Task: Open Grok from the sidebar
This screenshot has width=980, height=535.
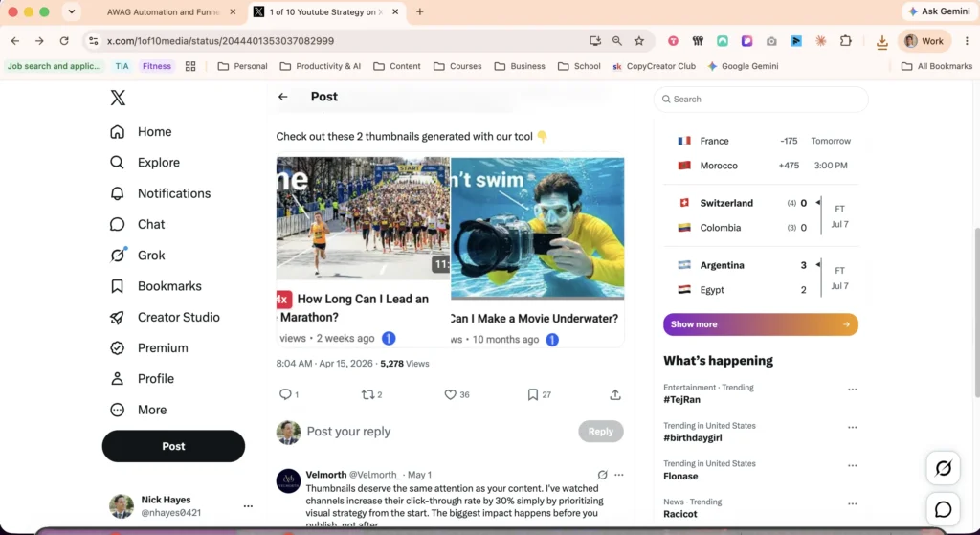Action: coord(137,255)
